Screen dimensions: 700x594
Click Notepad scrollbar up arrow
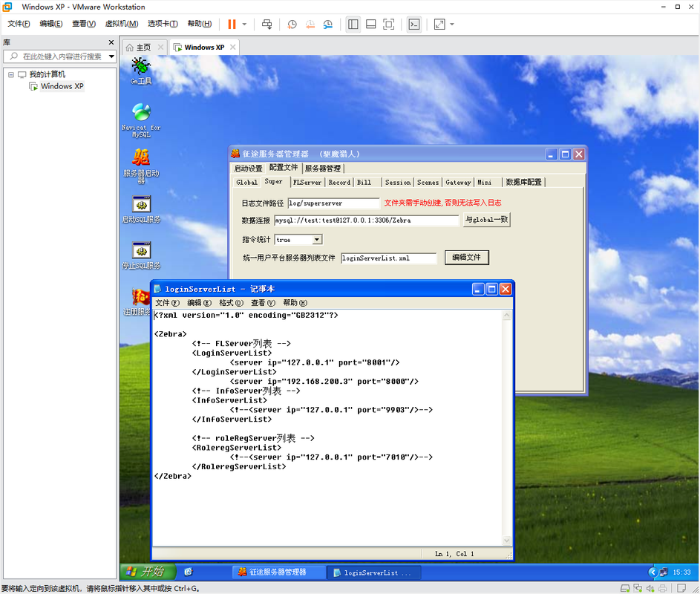click(x=507, y=316)
